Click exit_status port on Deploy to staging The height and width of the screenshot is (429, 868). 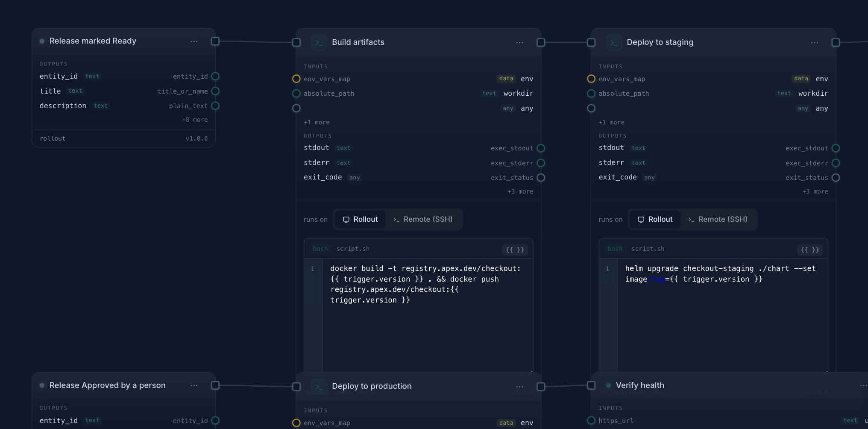point(836,178)
